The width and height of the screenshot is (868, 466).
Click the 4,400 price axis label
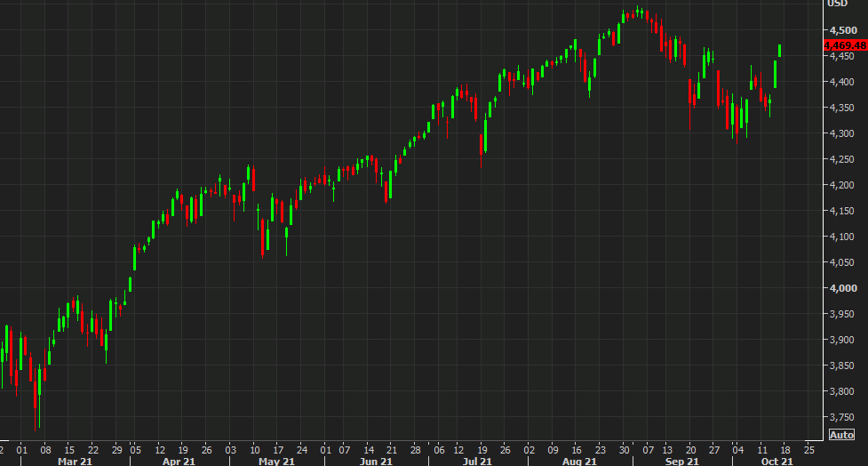pyautogui.click(x=841, y=82)
